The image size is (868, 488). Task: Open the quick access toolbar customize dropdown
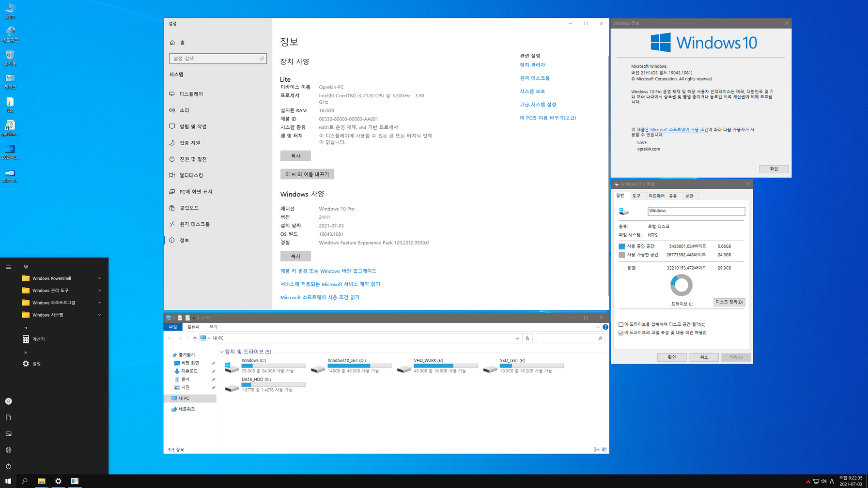[x=194, y=318]
